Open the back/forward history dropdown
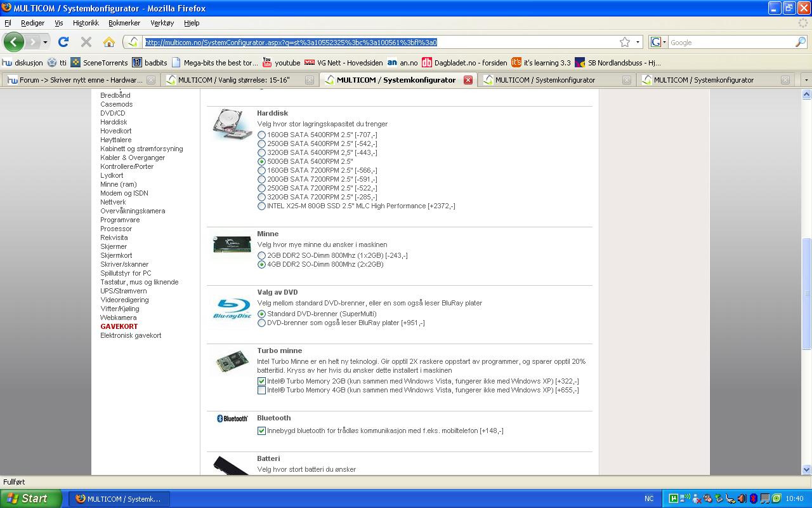This screenshot has height=508, width=812. pyautogui.click(x=45, y=43)
